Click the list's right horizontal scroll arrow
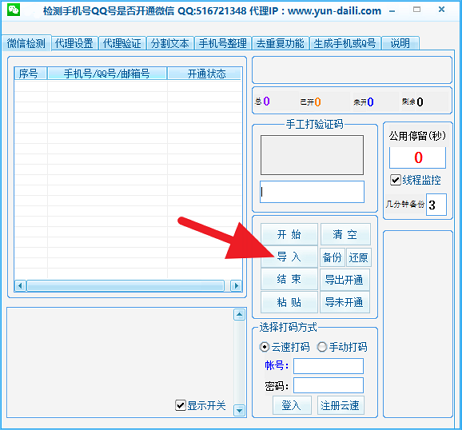The height and width of the screenshot is (430, 462). click(236, 286)
